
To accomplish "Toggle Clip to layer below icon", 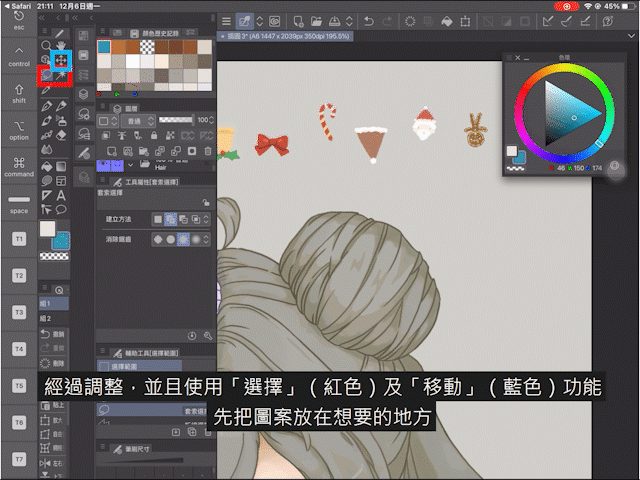I will tap(106, 135).
